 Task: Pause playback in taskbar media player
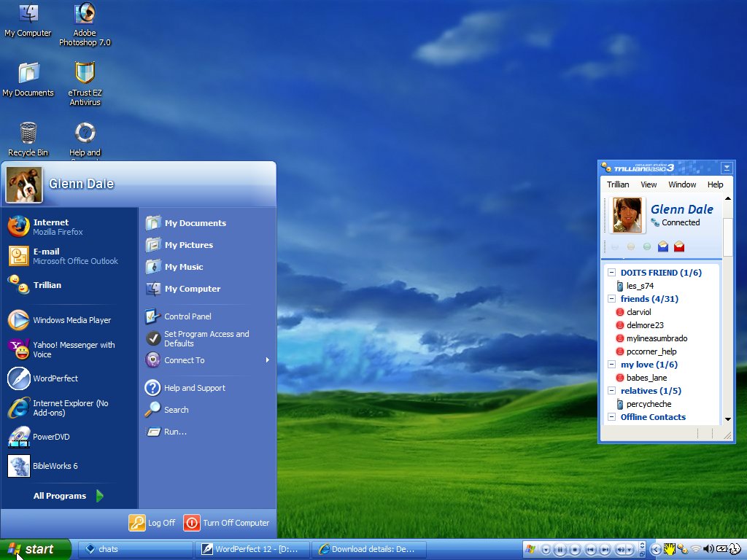[560, 550]
